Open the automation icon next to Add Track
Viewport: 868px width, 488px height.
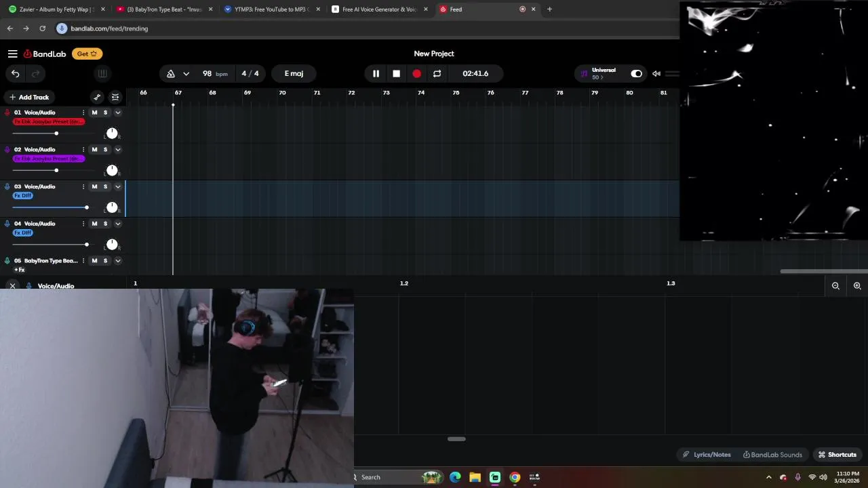click(x=97, y=97)
